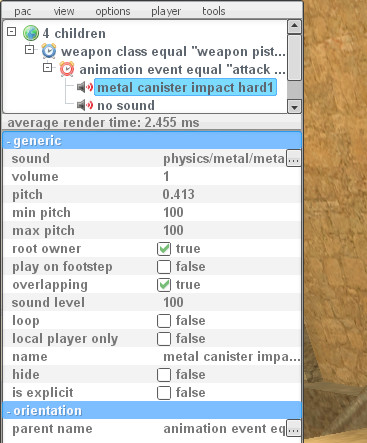
Task: Collapse the weapon class event node
Action: pos(30,50)
